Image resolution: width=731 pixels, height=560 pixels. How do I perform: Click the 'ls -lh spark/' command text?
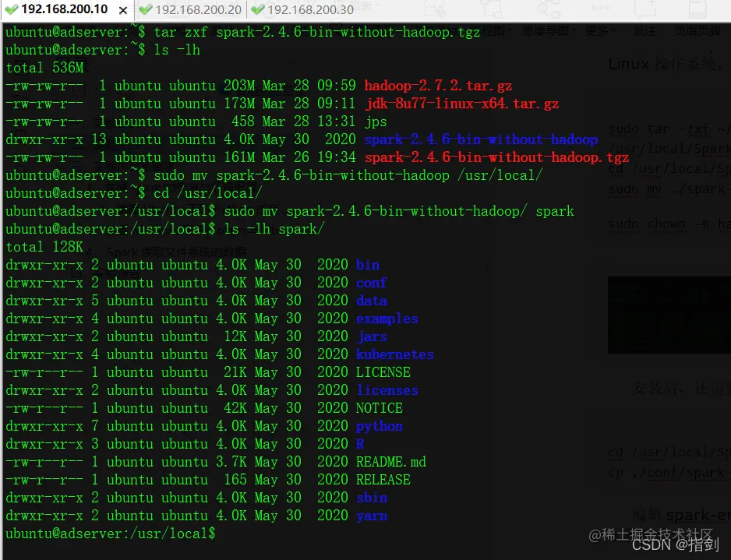coord(274,229)
